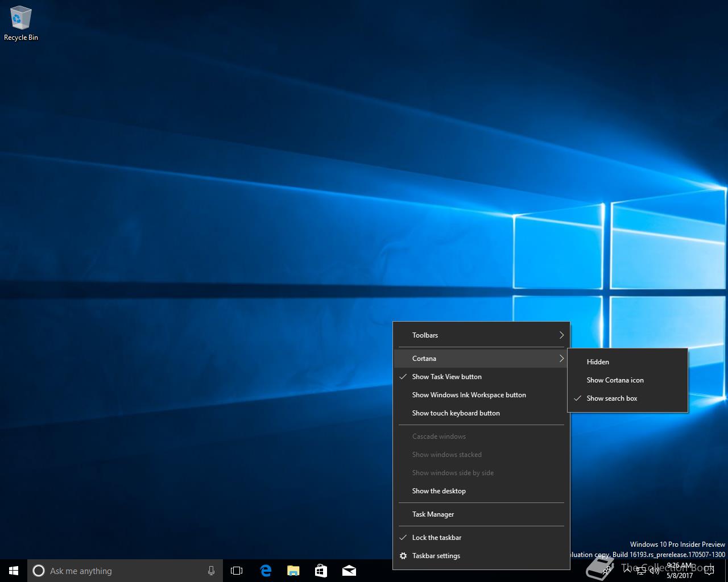This screenshot has height=582, width=728.
Task: Open Task View from the taskbar
Action: (x=237, y=571)
